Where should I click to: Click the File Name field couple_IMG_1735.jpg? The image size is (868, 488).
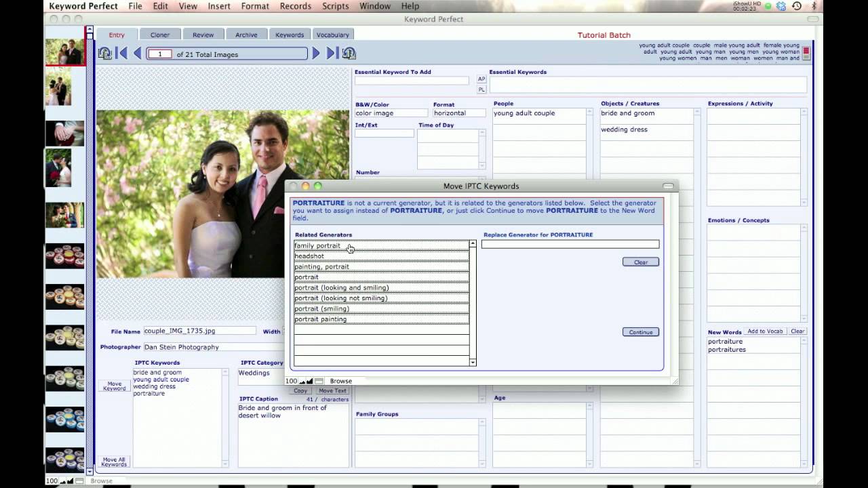tap(199, 331)
